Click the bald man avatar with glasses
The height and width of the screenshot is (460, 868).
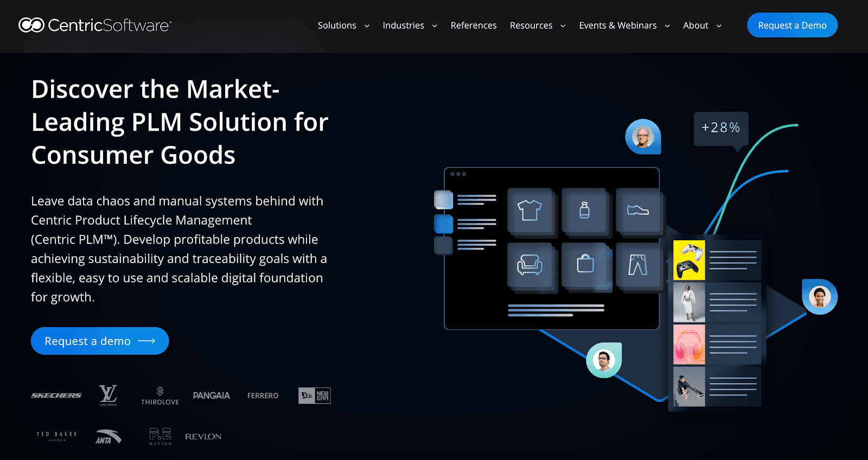pyautogui.click(x=643, y=137)
